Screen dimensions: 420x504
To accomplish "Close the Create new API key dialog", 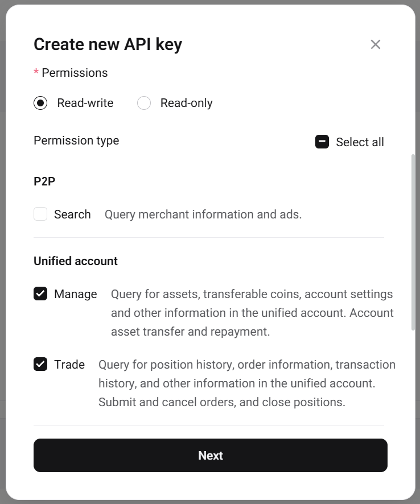I will [x=375, y=44].
